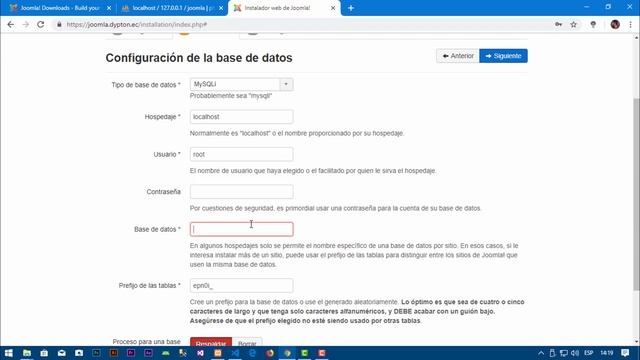Open Microsoft Edge from the taskbar
The height and width of the screenshot is (360, 640).
point(252,353)
